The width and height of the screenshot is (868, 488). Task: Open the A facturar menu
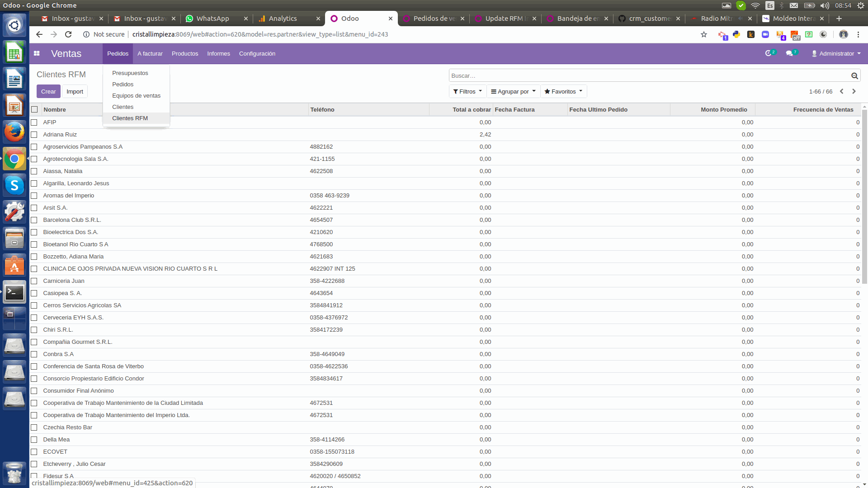point(150,53)
